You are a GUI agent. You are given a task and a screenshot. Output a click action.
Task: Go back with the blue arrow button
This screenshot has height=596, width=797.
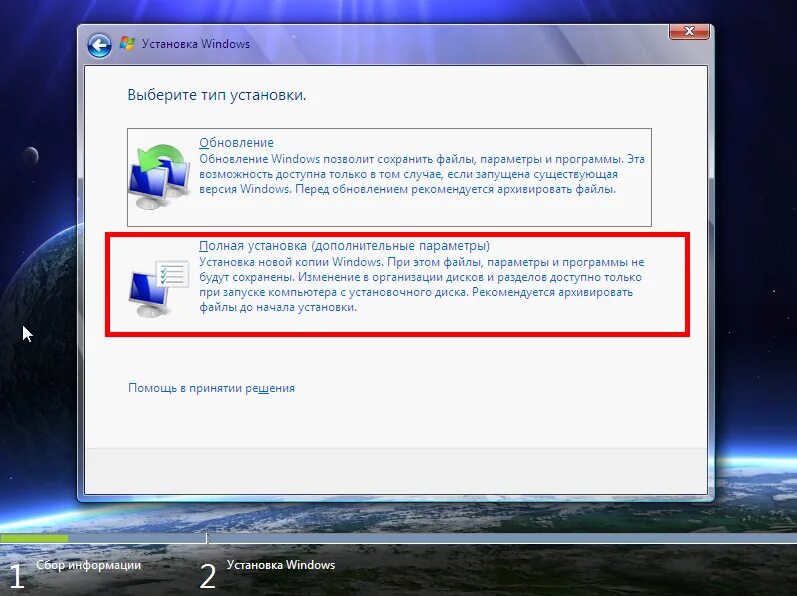(x=99, y=45)
